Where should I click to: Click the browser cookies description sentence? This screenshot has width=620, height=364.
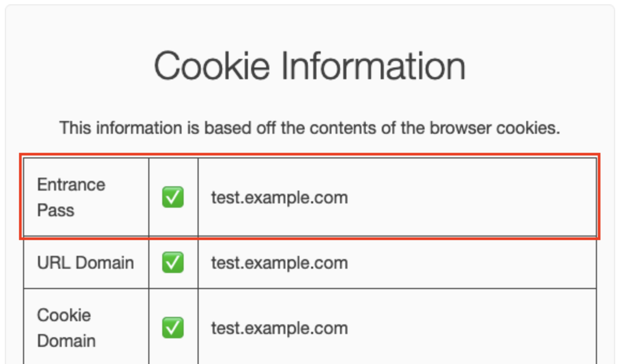pyautogui.click(x=309, y=127)
